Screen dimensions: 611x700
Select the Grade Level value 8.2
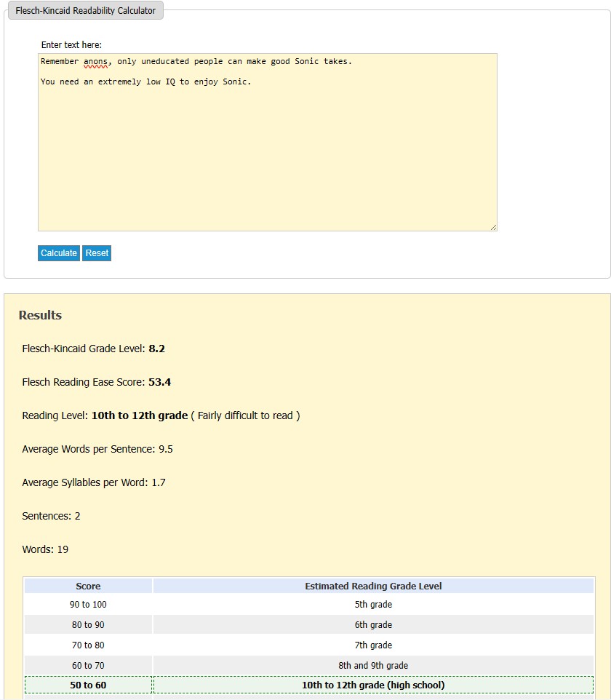(156, 349)
